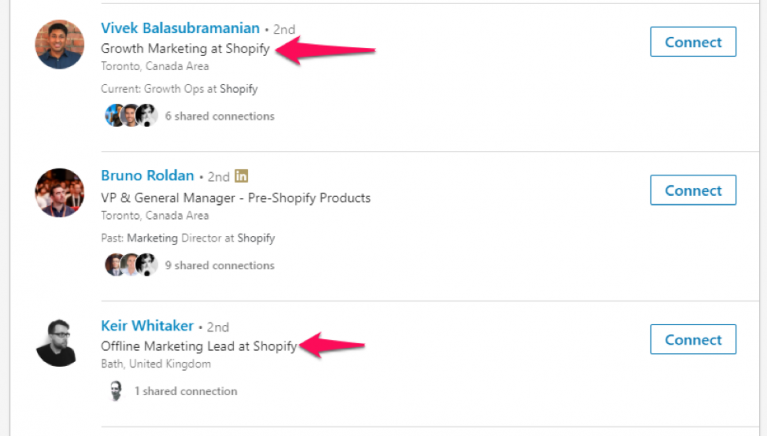767x436 pixels.
Task: Click the LinkedIn premium badge icon
Action: pyautogui.click(x=241, y=176)
